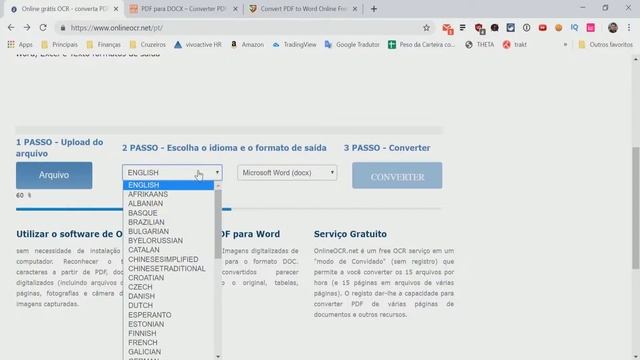The height and width of the screenshot is (360, 640).
Task: Open the Amazon bookmark
Action: tap(247, 44)
